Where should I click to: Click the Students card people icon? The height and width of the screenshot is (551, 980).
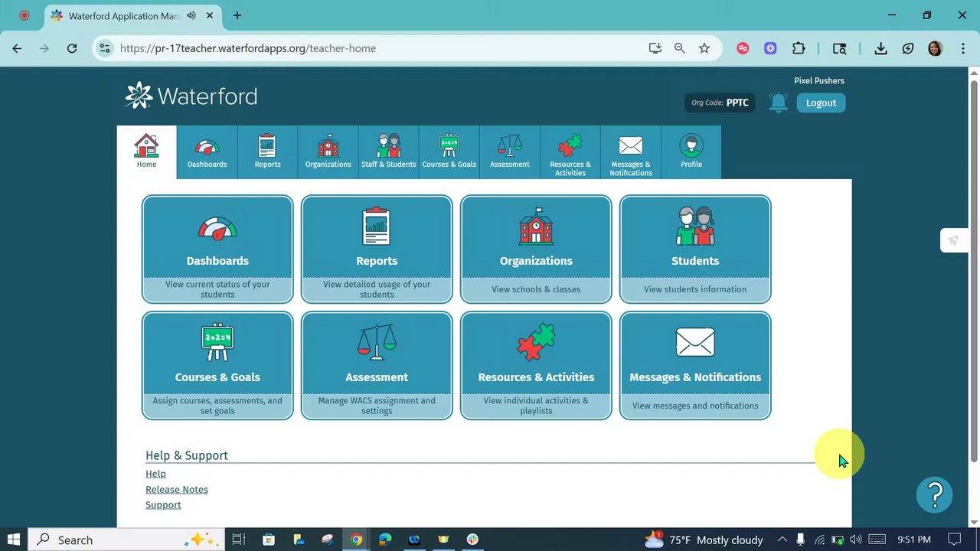click(x=695, y=226)
